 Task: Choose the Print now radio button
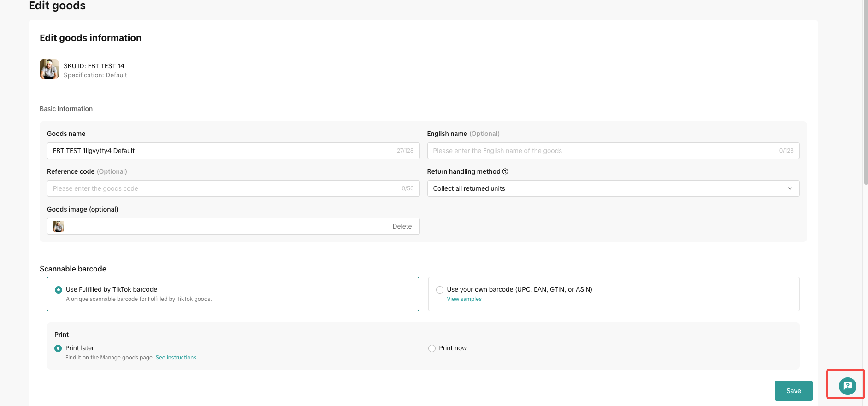[x=432, y=348]
